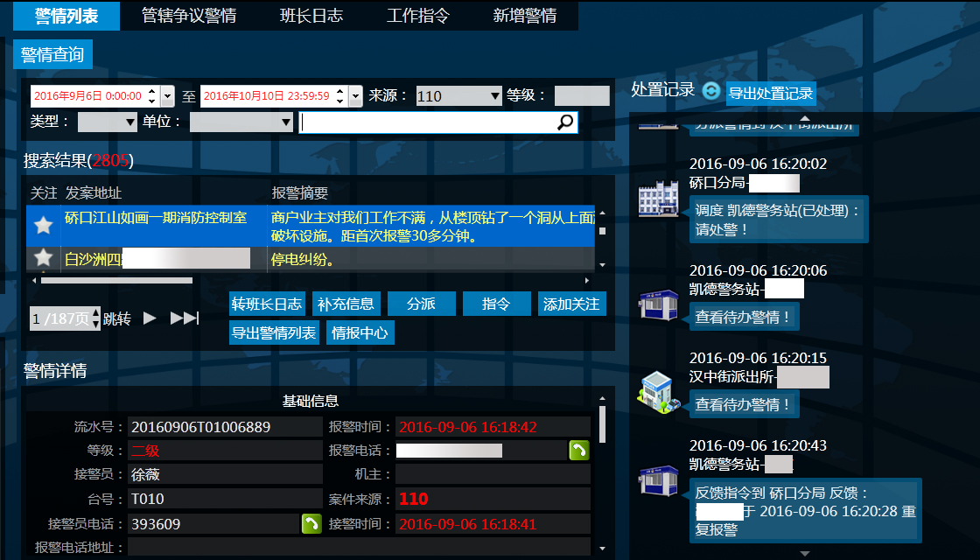Open the 新增警情 tab

(524, 16)
